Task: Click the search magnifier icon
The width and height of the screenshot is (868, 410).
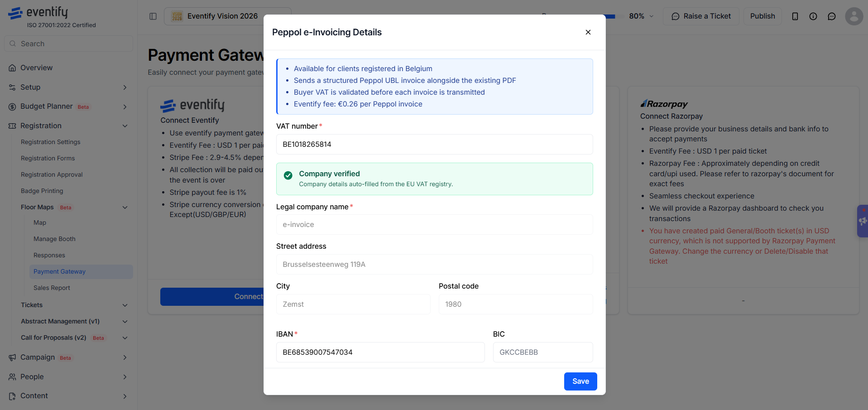Action: coord(13,44)
